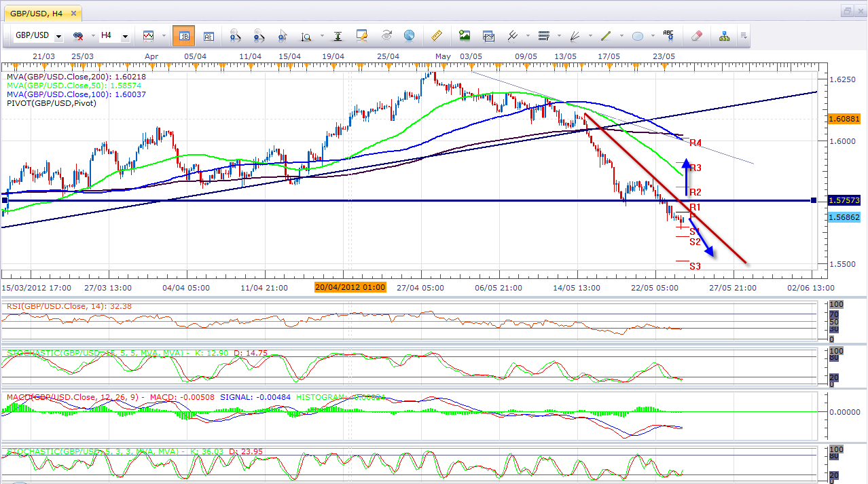The image size is (868, 484).
Task: Click the right handle of the horizontal line
Action: click(814, 200)
